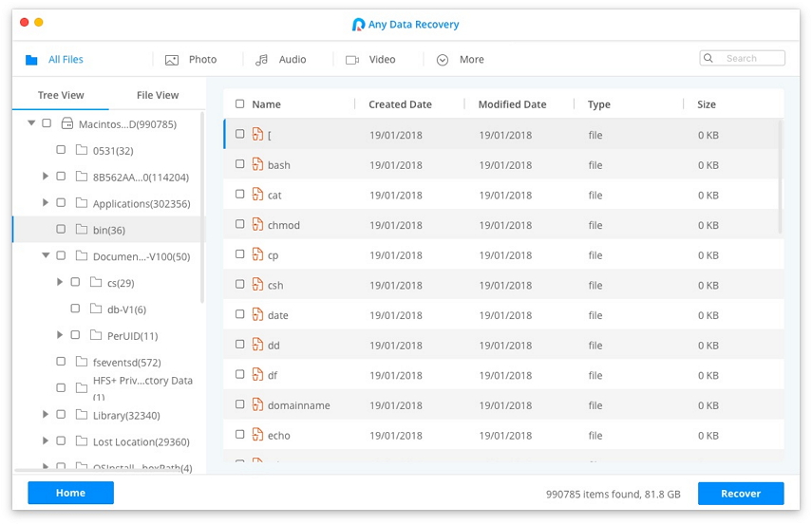Expand the Lost Location(29360) folder
This screenshot has width=812, height=525.
click(46, 441)
